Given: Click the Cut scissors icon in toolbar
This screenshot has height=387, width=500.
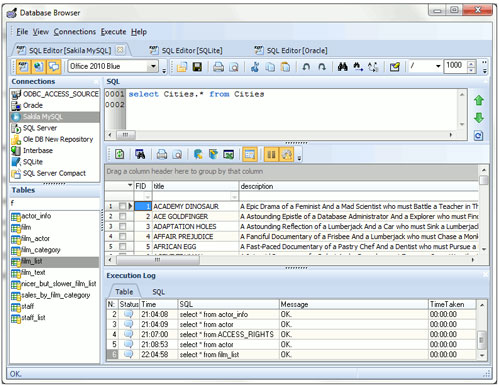Looking at the screenshot, I should click(255, 67).
